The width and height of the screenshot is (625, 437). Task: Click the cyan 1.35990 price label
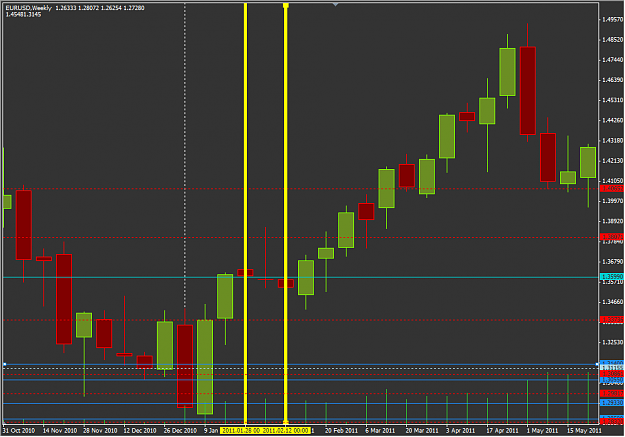[x=612, y=276]
